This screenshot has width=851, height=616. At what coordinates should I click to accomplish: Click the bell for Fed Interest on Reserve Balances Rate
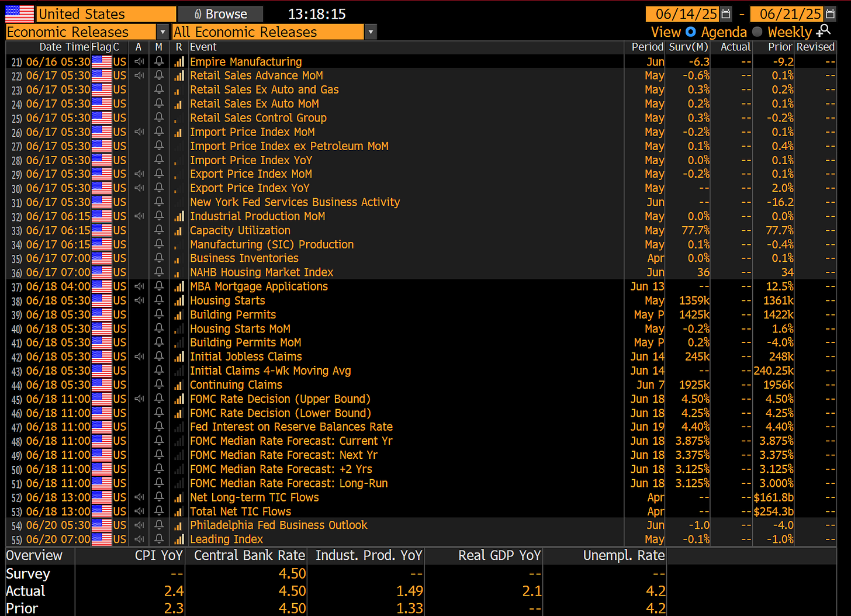[x=158, y=427]
